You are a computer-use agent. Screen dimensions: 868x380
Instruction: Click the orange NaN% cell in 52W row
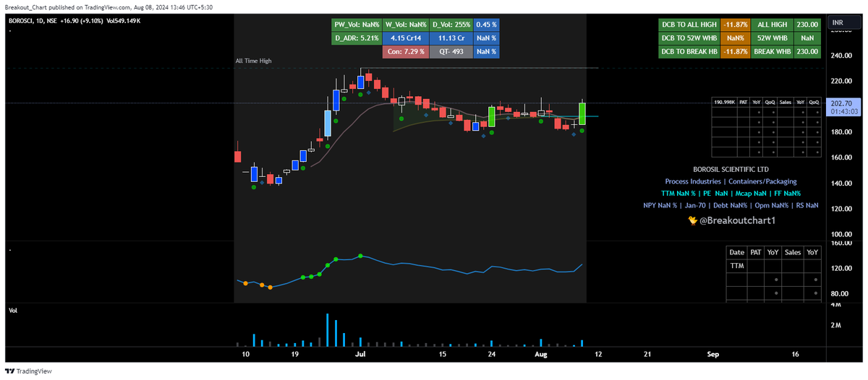tap(736, 38)
